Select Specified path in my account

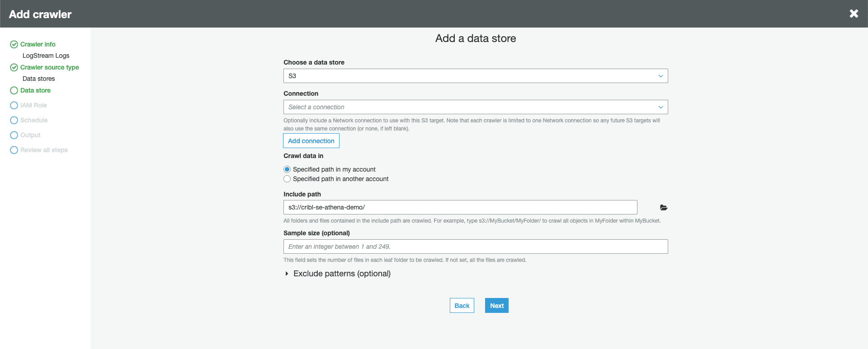click(x=287, y=169)
